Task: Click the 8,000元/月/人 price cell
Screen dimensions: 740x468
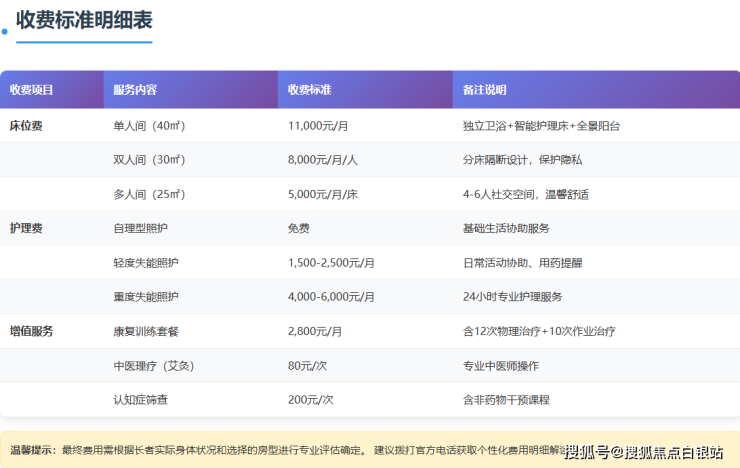Action: [323, 160]
